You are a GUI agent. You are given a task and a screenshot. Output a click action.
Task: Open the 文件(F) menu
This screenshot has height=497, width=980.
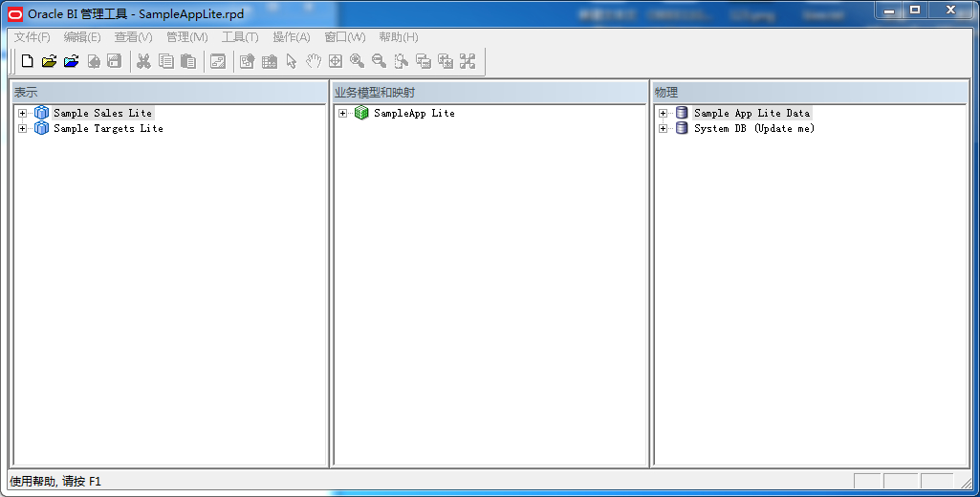(32, 37)
